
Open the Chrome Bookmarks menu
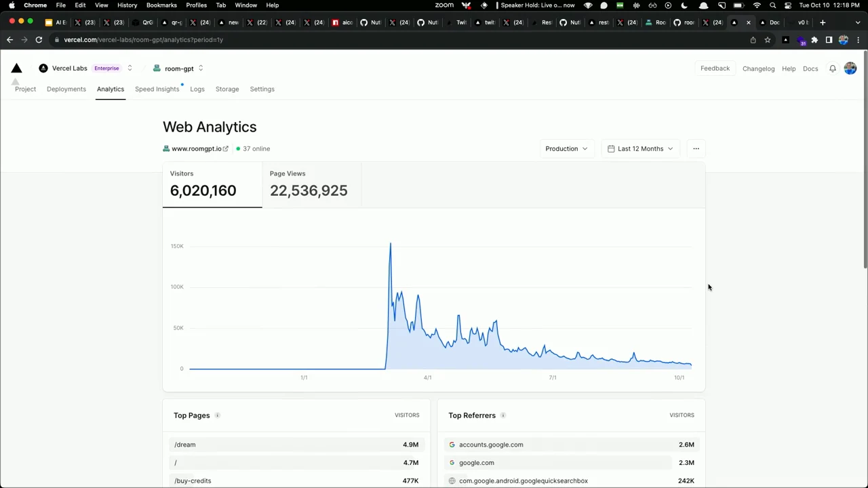(161, 5)
